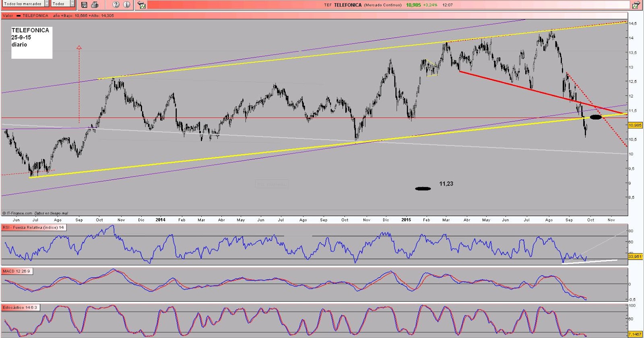This screenshot has width=644, height=338.
Task: Open the 'Todos' dropdown
Action: coord(63,4)
